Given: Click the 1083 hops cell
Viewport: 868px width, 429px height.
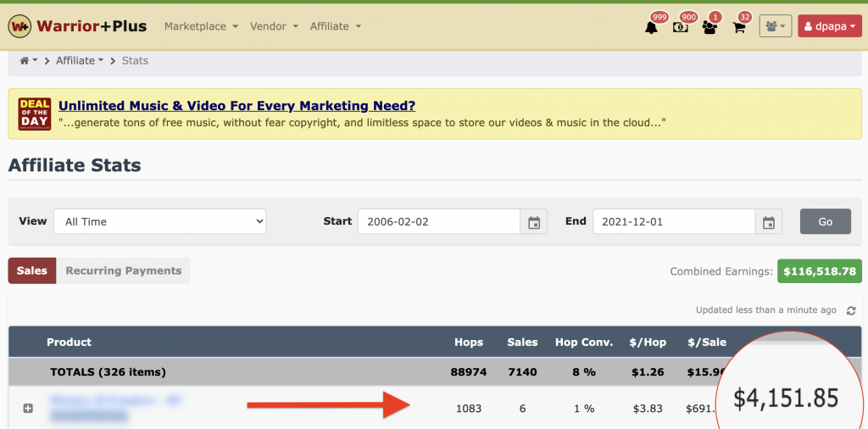Looking at the screenshot, I should (x=469, y=409).
